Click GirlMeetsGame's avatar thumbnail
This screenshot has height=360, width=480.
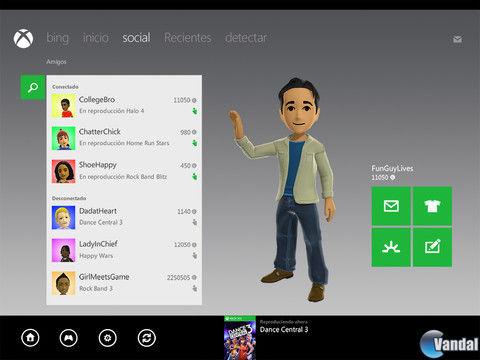pos(63,283)
